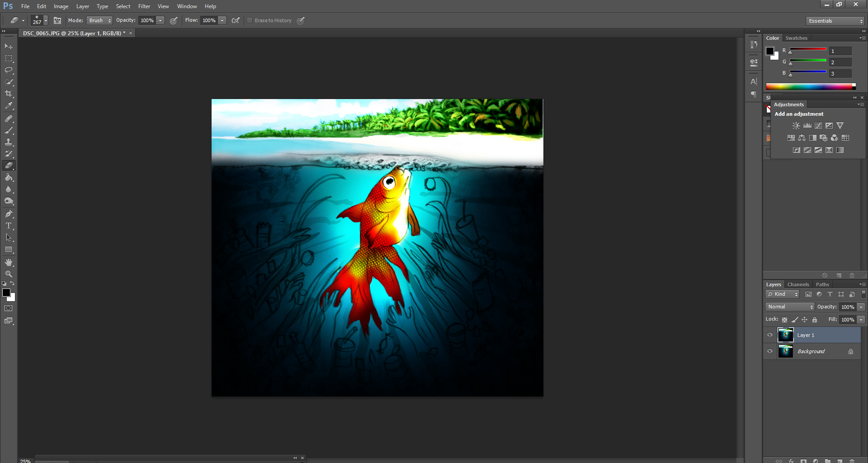Select the Dodge tool
868x463 pixels.
click(x=9, y=201)
